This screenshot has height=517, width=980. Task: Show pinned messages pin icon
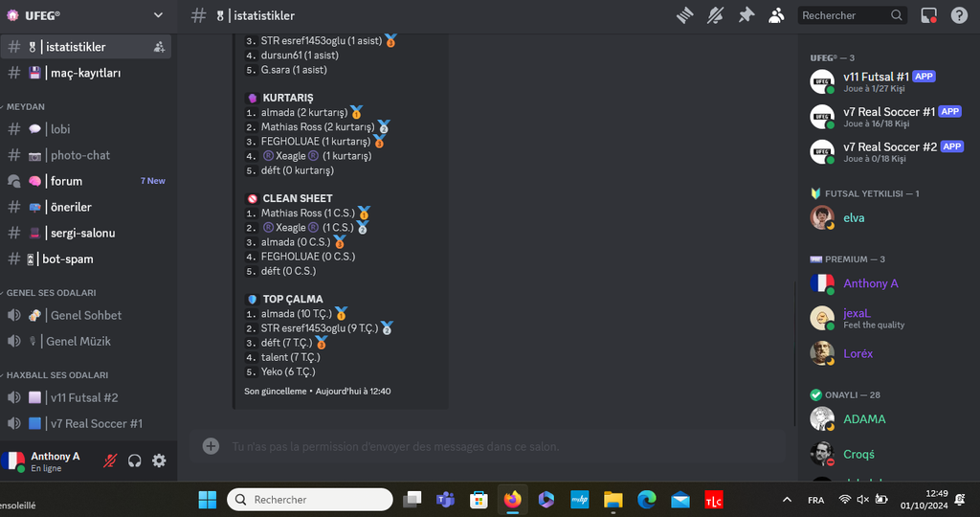[746, 15]
